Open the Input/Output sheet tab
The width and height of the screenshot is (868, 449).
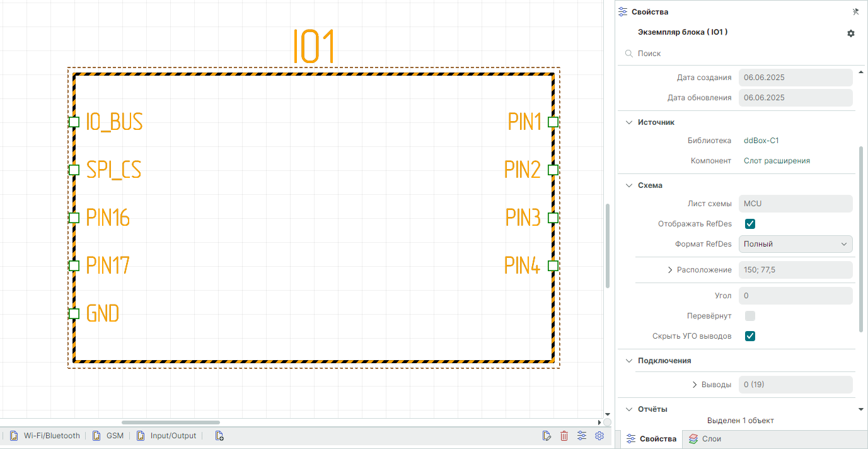coord(166,436)
